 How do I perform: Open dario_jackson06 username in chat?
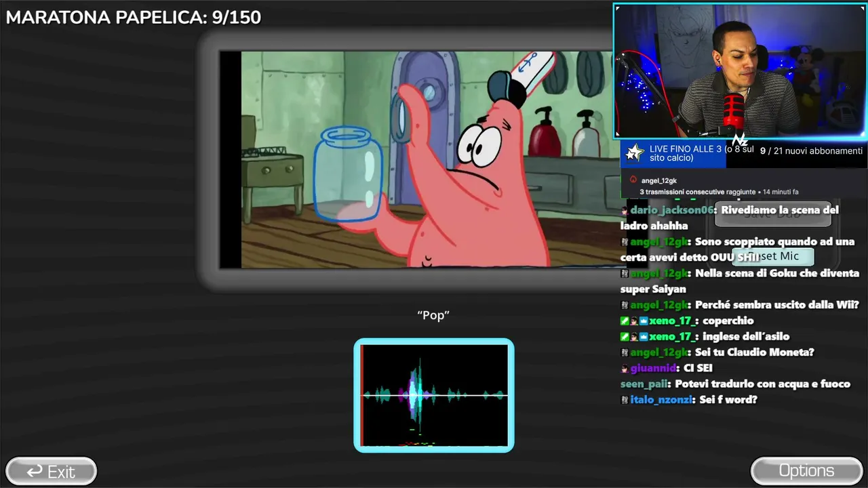(x=671, y=210)
